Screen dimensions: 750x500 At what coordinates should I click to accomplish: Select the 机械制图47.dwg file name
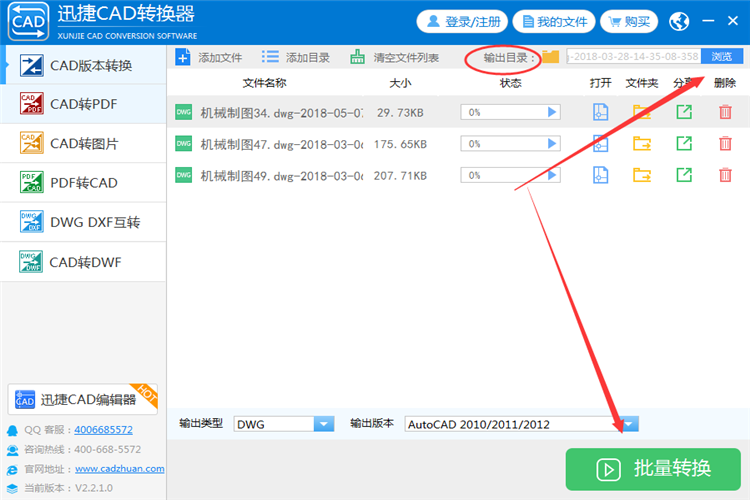[x=281, y=144]
